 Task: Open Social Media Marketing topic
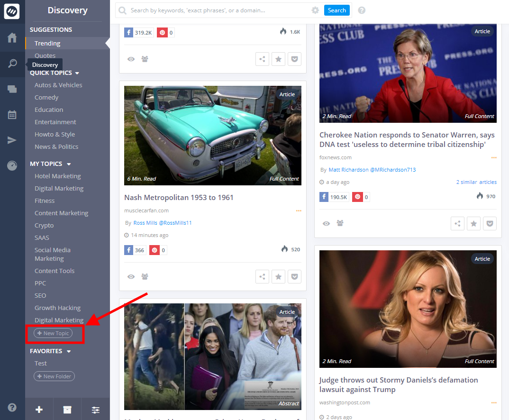pyautogui.click(x=53, y=254)
